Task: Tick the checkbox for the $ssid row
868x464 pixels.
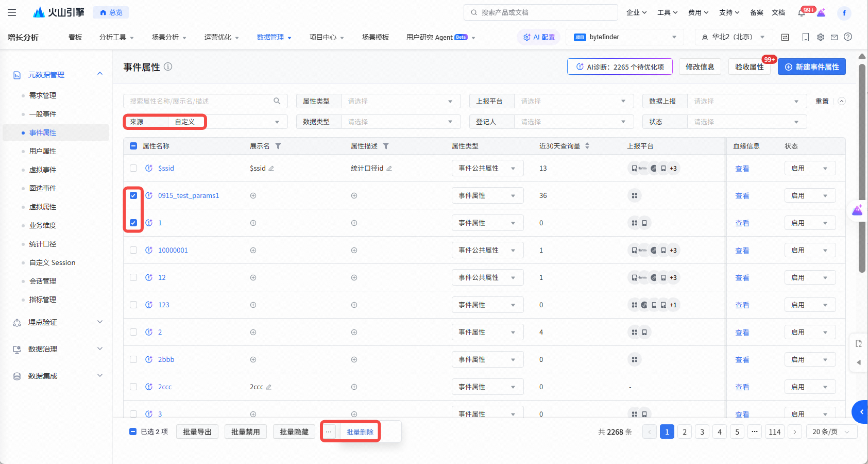Action: [133, 168]
